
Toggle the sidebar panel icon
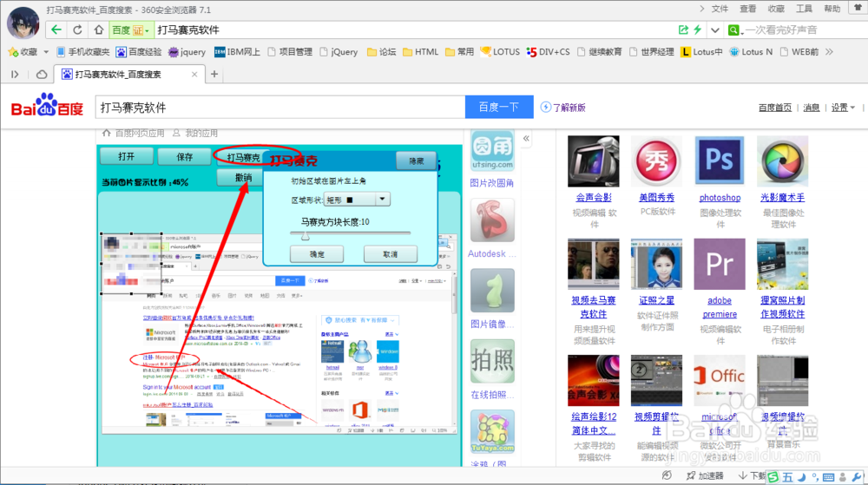(x=15, y=74)
